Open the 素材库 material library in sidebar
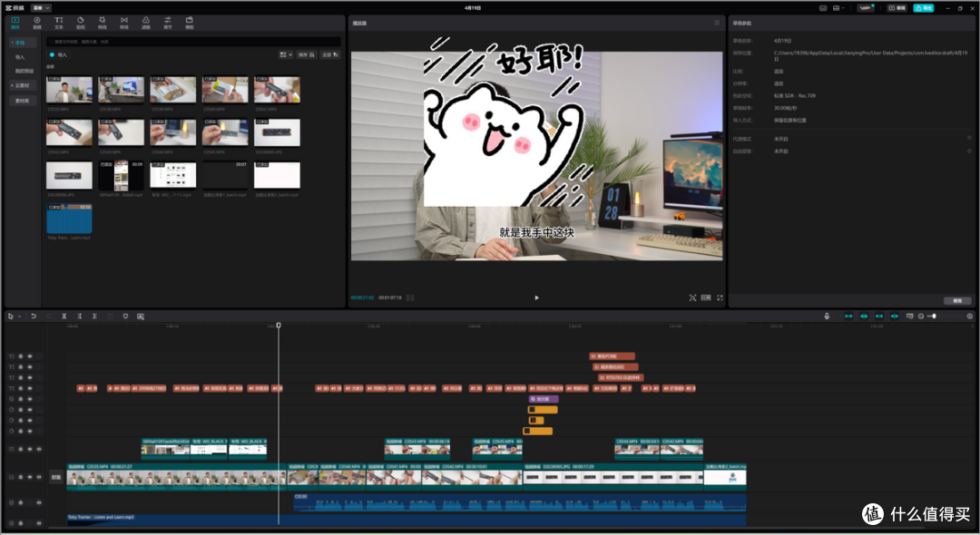980x535 pixels. (x=23, y=101)
